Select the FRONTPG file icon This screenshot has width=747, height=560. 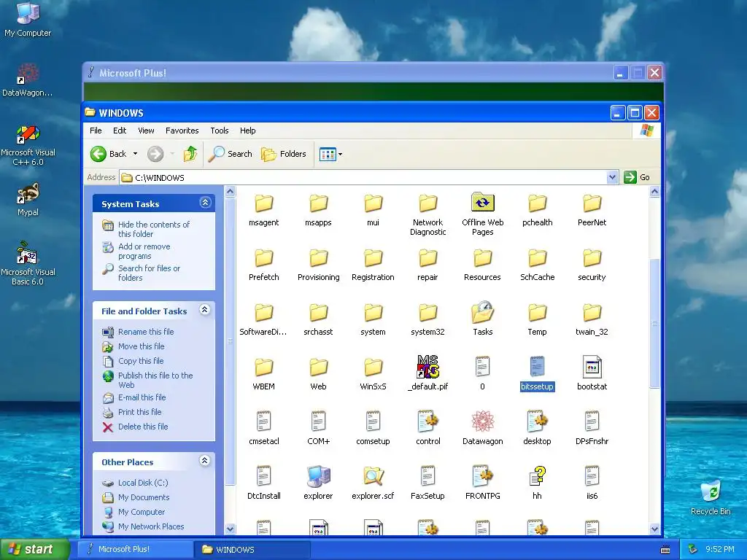483,483
